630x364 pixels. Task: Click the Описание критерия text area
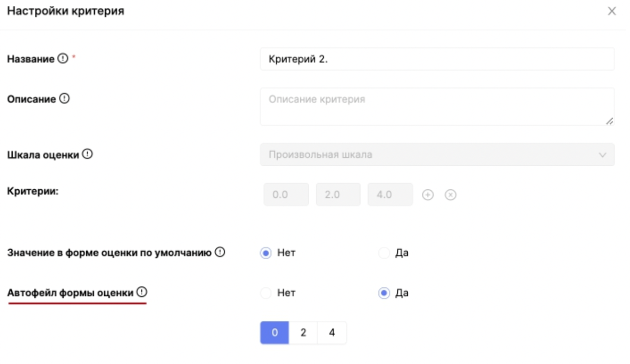(437, 106)
